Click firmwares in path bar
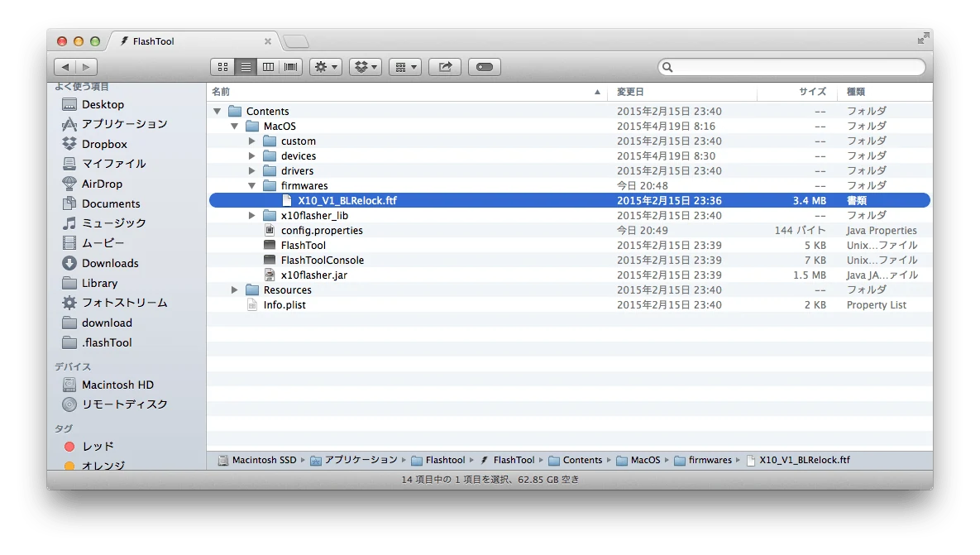The image size is (980, 555). tap(702, 460)
